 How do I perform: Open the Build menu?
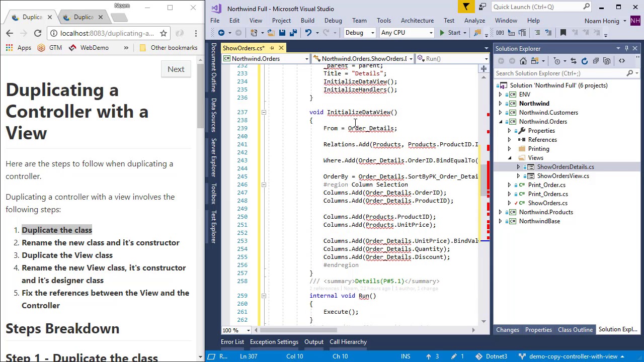(x=307, y=21)
